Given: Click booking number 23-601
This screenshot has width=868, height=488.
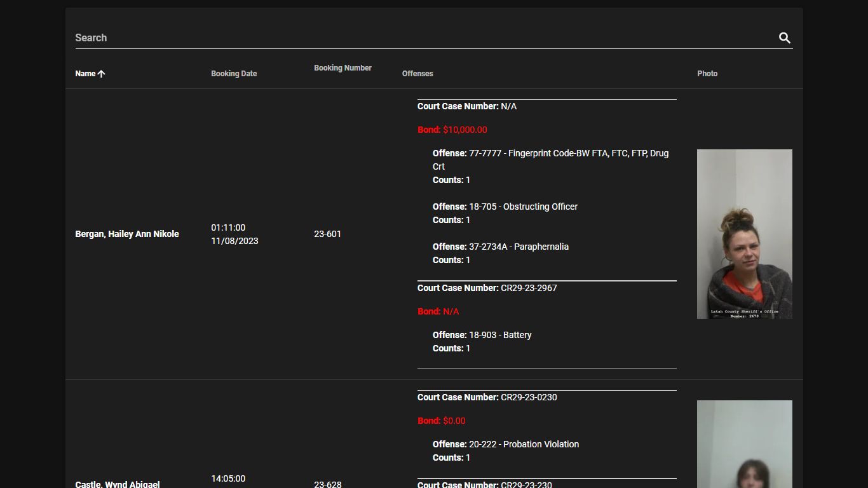Looking at the screenshot, I should pos(327,234).
